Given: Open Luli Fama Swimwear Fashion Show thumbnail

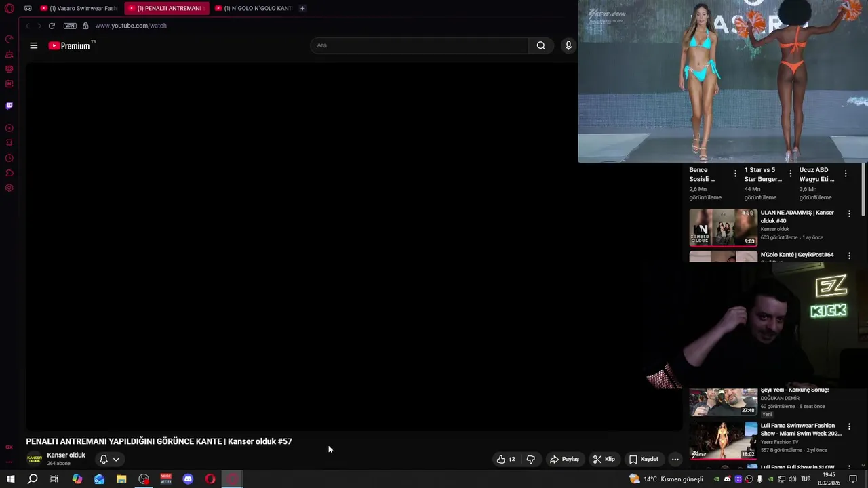Looking at the screenshot, I should click(723, 440).
